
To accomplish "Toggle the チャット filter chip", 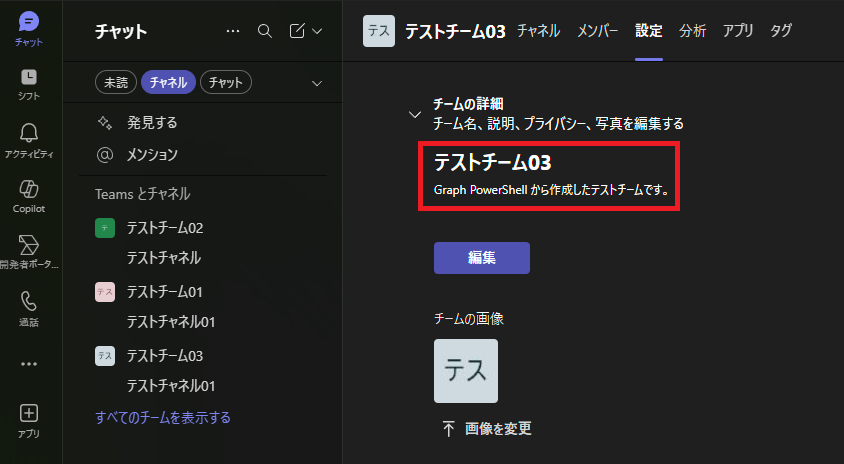I will (226, 82).
